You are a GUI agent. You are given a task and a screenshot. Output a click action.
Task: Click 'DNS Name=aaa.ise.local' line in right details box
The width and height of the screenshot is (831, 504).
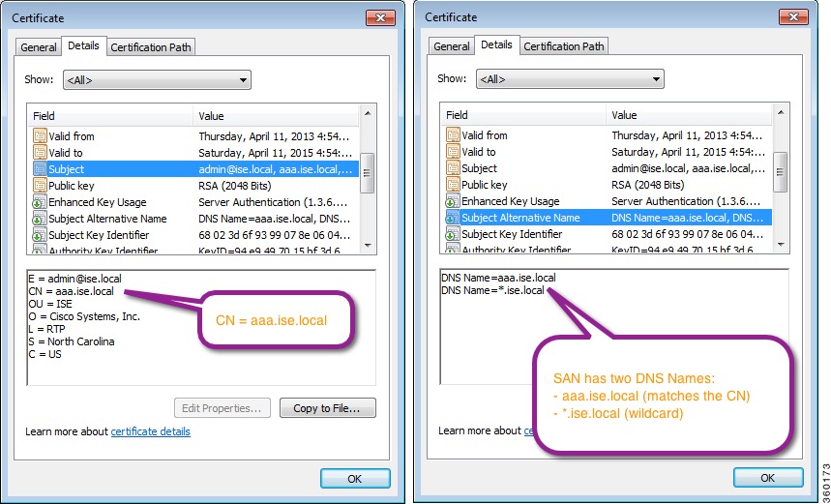(499, 278)
